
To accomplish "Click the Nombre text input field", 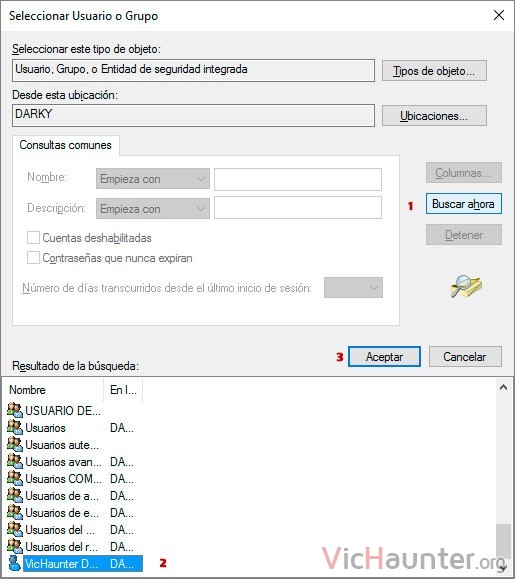I will (298, 179).
